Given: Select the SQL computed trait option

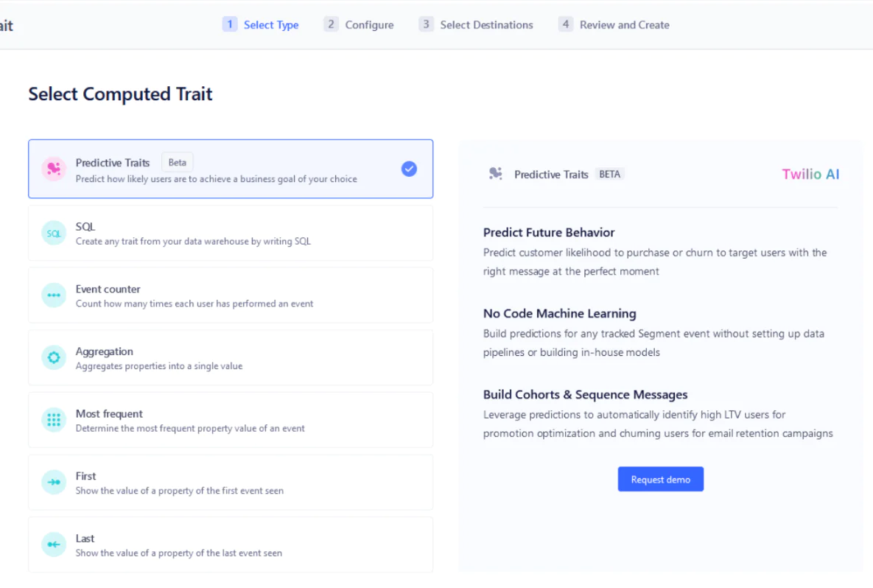Looking at the screenshot, I should coord(230,233).
